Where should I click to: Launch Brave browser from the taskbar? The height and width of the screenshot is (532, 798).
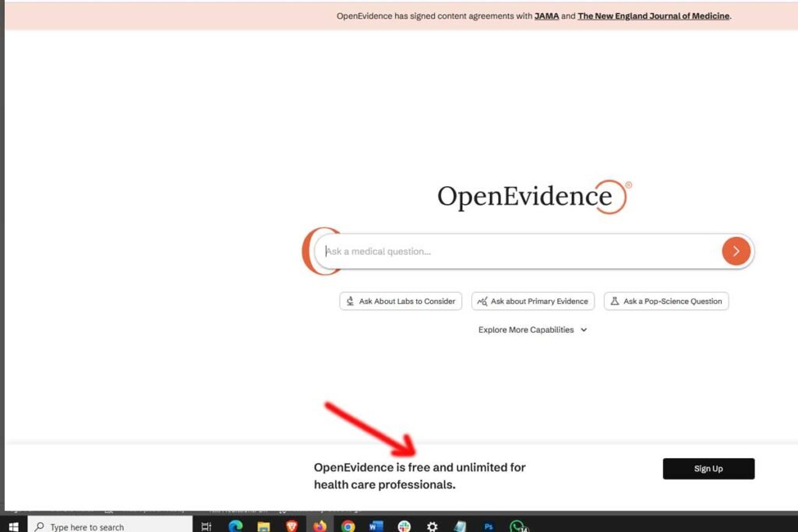[291, 526]
